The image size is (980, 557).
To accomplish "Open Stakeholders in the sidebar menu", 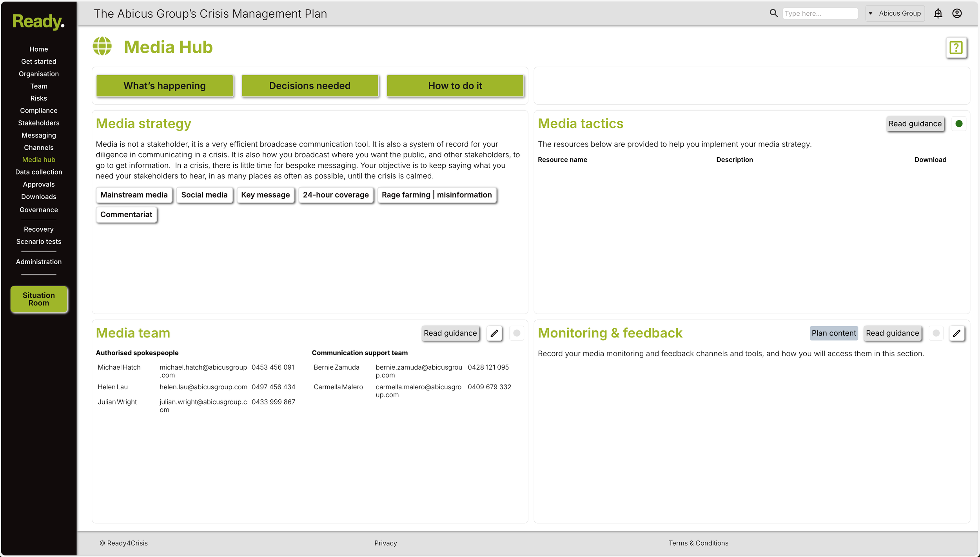I will 38,123.
